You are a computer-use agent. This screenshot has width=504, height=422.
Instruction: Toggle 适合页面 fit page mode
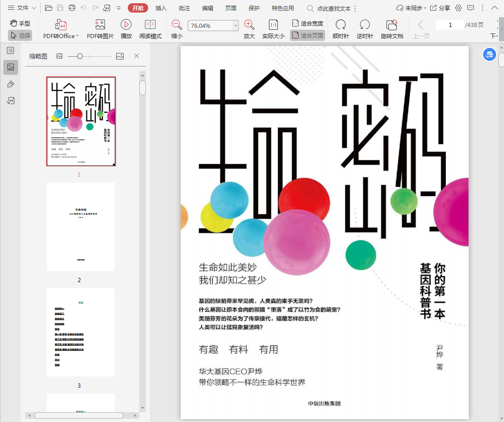[x=308, y=35]
